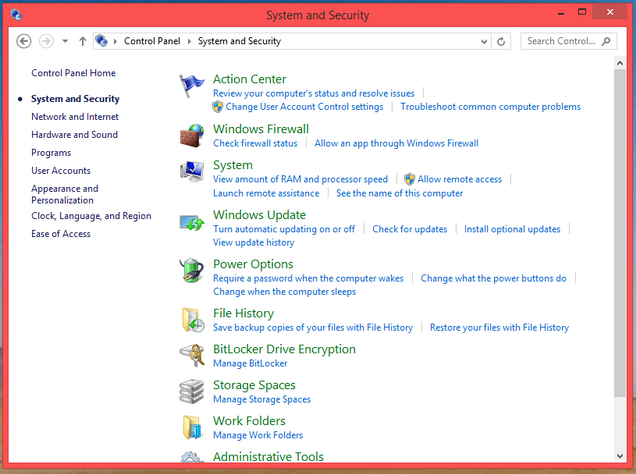Open Appearance and Personalization category

coord(65,194)
